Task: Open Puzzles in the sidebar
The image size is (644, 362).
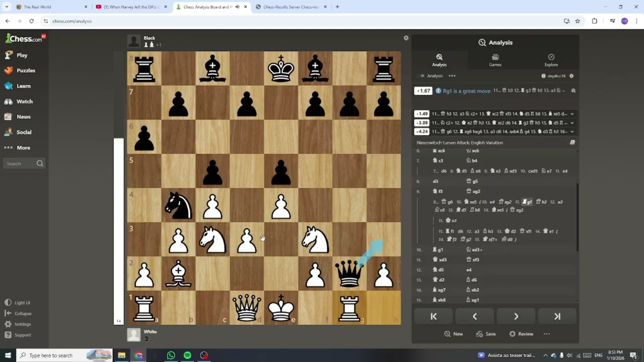Action: pyautogui.click(x=20, y=70)
